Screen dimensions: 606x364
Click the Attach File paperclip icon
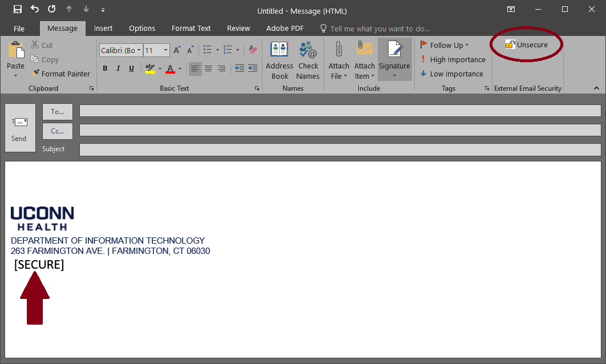click(x=338, y=50)
